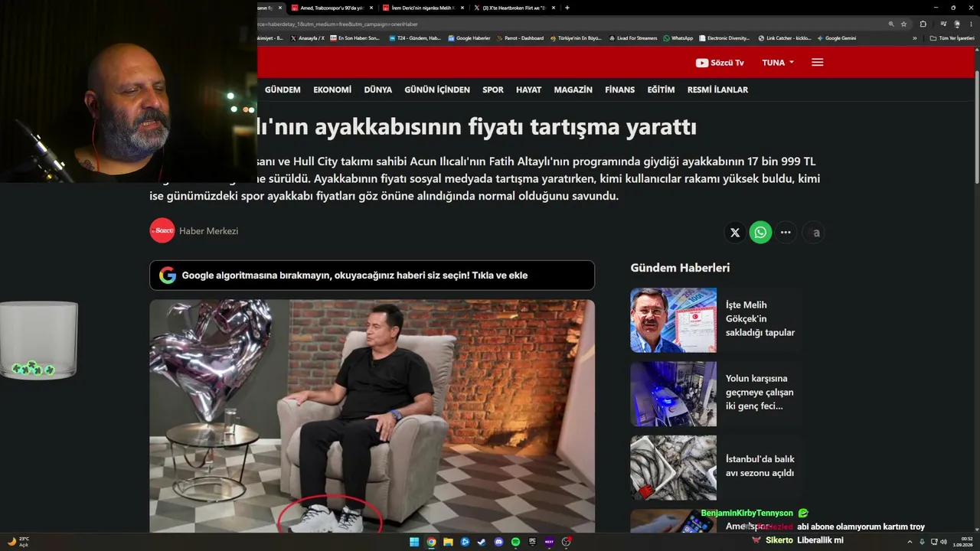Open the GÜNDEM section
Viewport: 980px width, 551px height.
(283, 90)
